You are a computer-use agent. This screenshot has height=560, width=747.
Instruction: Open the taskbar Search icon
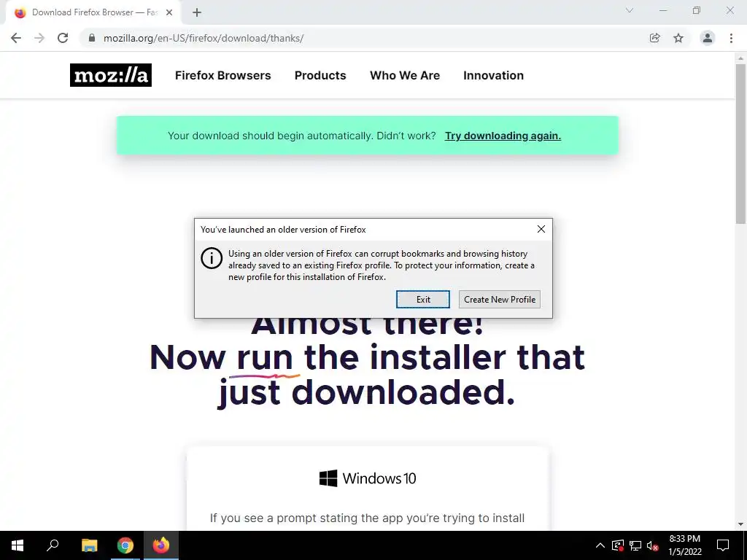[x=53, y=545]
